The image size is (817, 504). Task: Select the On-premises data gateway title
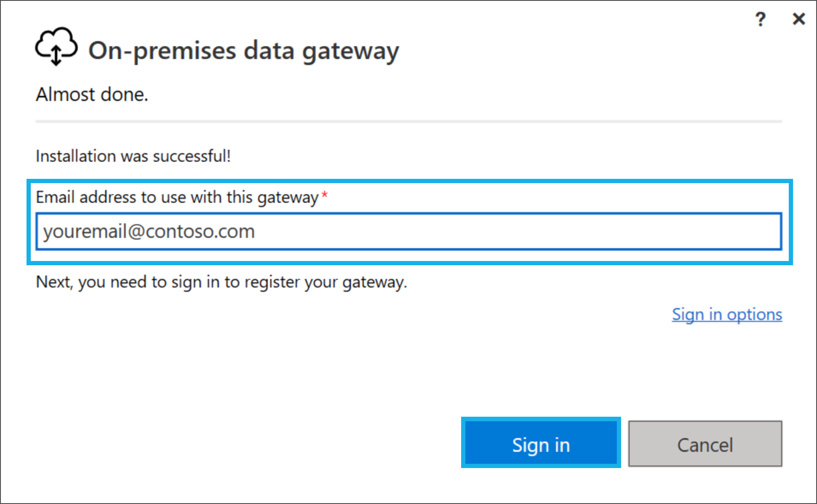[243, 51]
